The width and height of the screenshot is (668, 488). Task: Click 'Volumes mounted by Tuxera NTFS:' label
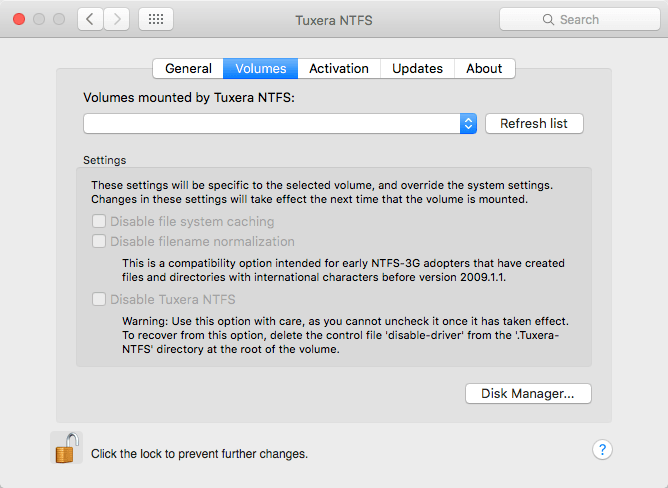189,98
